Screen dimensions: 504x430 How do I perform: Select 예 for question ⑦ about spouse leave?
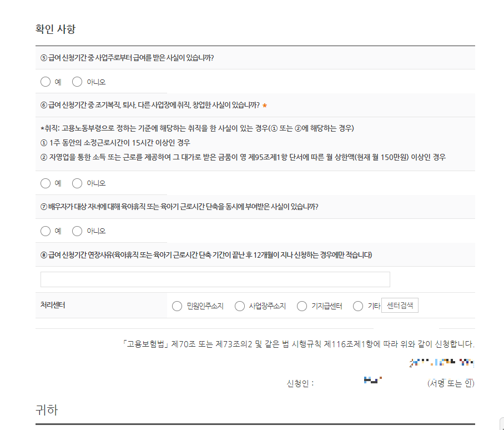(x=46, y=231)
